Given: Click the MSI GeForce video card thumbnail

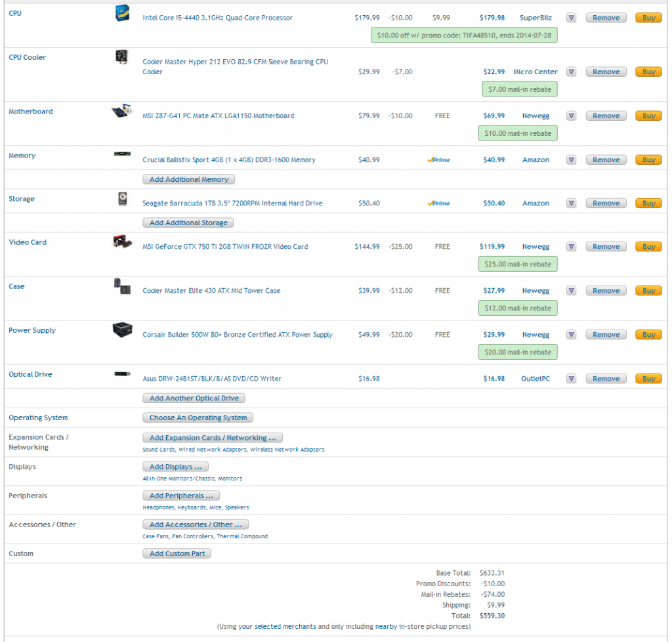Looking at the screenshot, I should click(x=122, y=242).
